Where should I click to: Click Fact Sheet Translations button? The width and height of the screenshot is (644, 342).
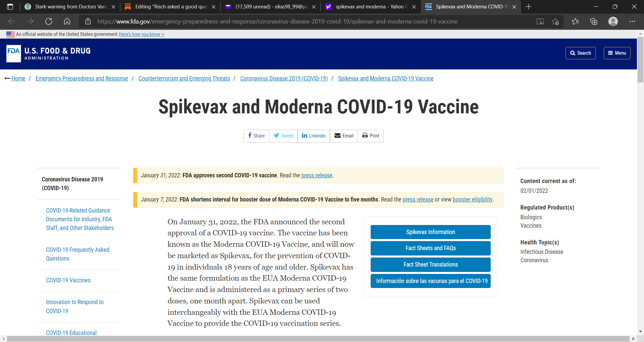click(431, 265)
